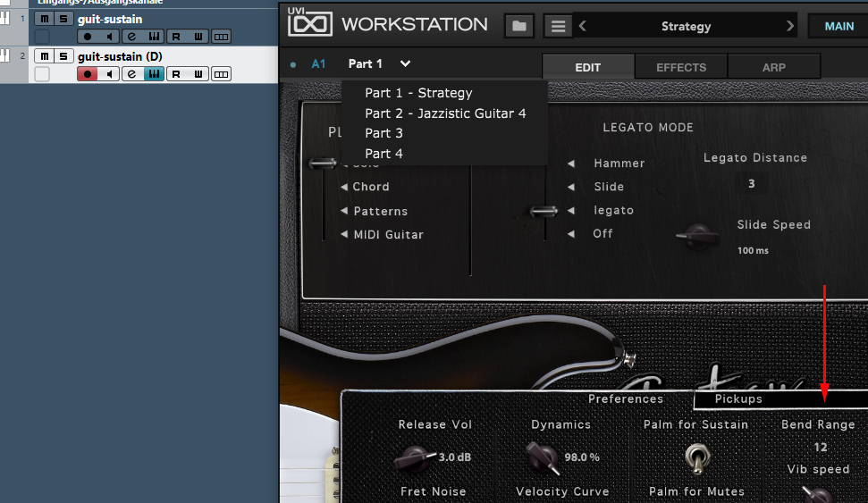Screen dimensions: 868x503
Task: Click the Release Vol knob
Action: (414, 458)
